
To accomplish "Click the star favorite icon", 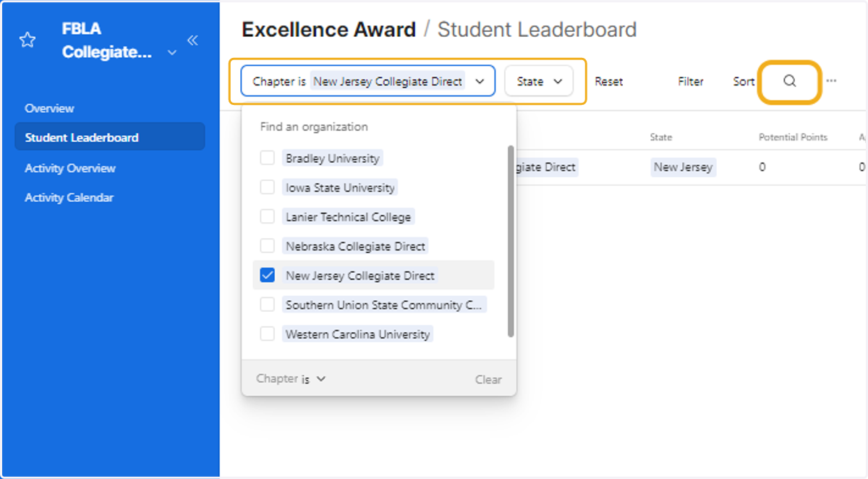I will pyautogui.click(x=27, y=40).
